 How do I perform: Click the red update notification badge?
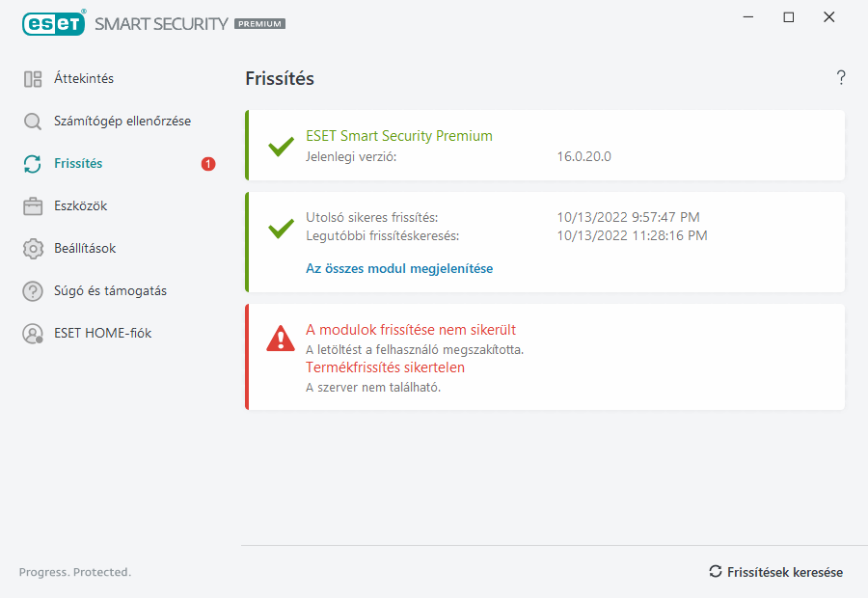pyautogui.click(x=208, y=164)
